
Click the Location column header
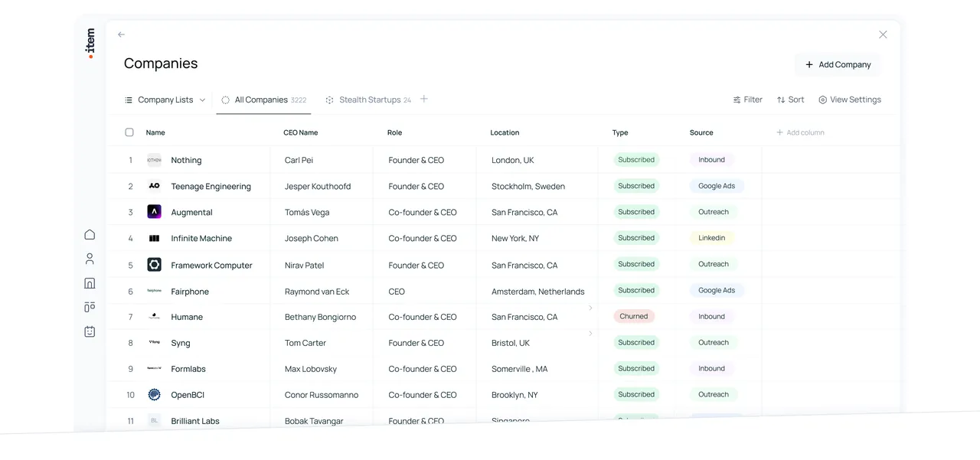(x=505, y=132)
